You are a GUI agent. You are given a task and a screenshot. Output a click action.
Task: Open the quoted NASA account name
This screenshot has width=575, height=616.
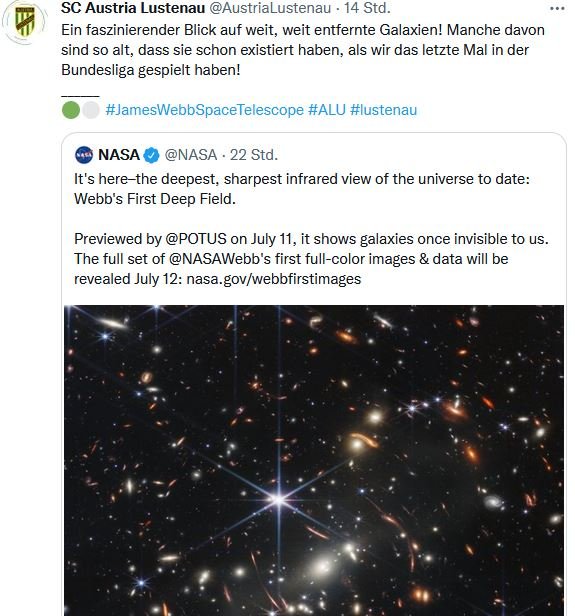point(119,155)
